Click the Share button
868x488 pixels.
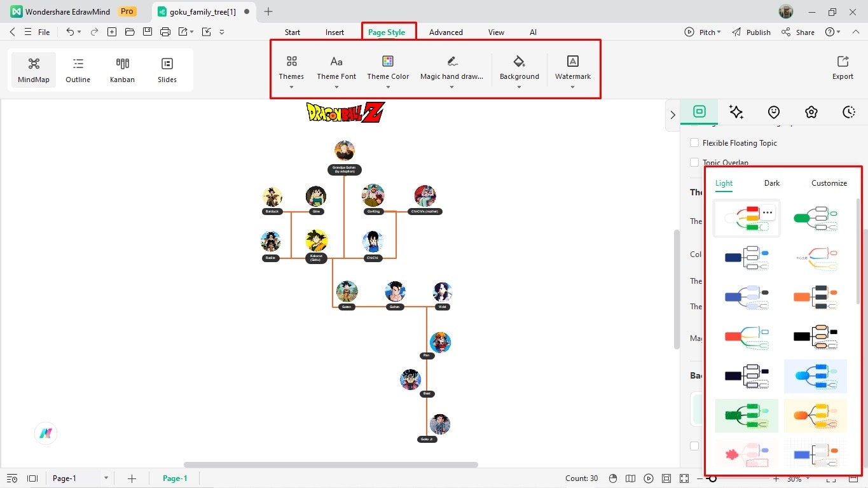click(x=798, y=32)
